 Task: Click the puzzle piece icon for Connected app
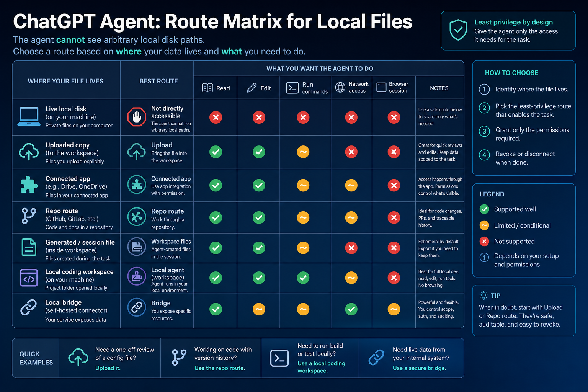coord(29,185)
